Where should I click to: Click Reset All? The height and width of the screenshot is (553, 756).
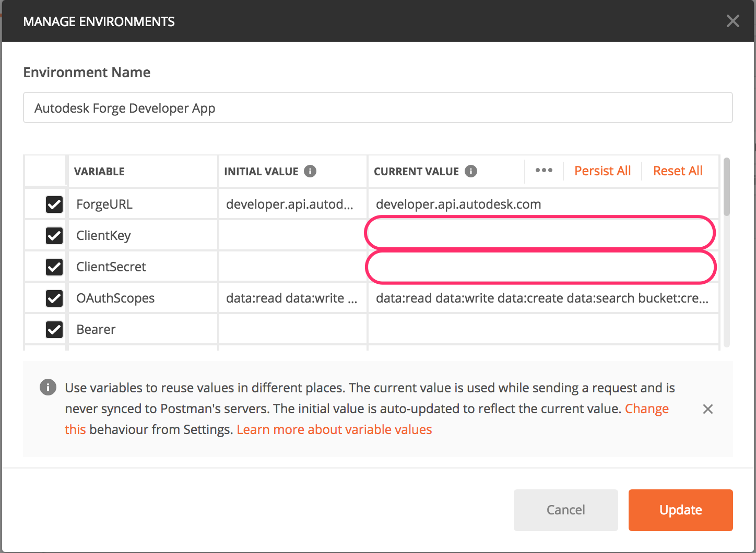[678, 171]
